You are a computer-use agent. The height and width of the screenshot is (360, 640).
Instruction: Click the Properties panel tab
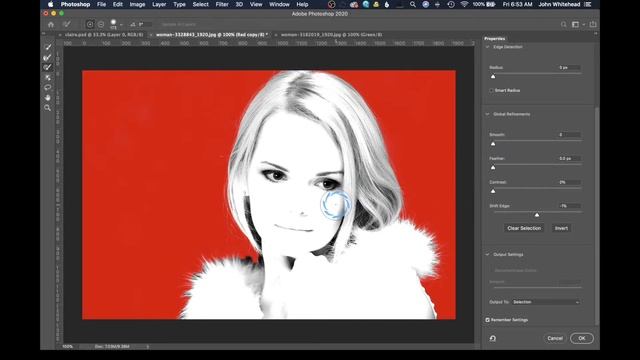tap(495, 39)
